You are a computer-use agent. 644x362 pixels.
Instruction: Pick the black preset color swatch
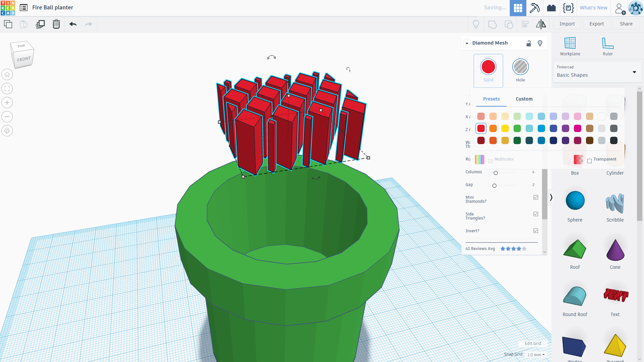(614, 140)
